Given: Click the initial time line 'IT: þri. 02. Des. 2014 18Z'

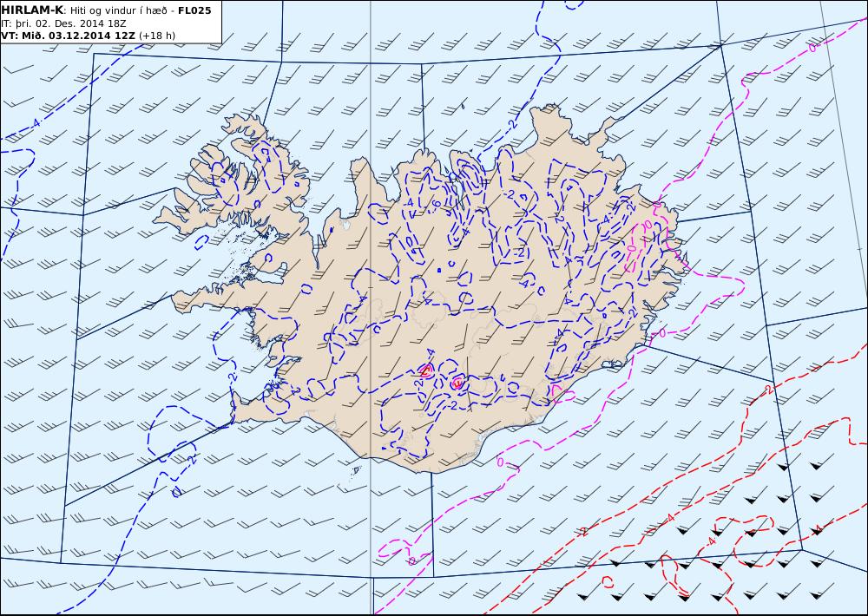Looking at the screenshot, I should [x=64, y=23].
